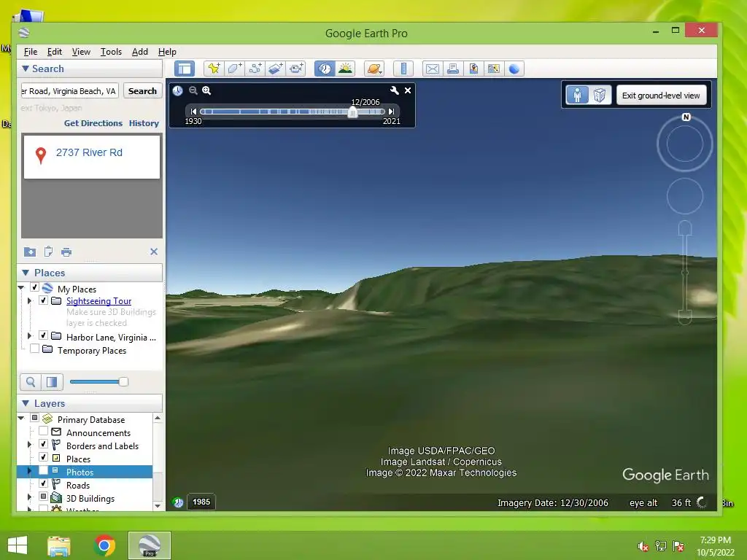The height and width of the screenshot is (560, 747).
Task: Disable the Places layer checkbox
Action: (x=43, y=457)
